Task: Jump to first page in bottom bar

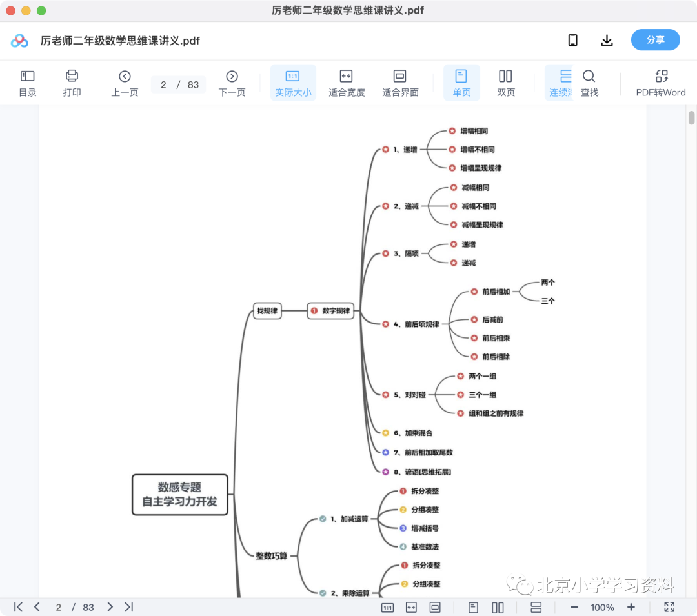Action: [x=18, y=607]
